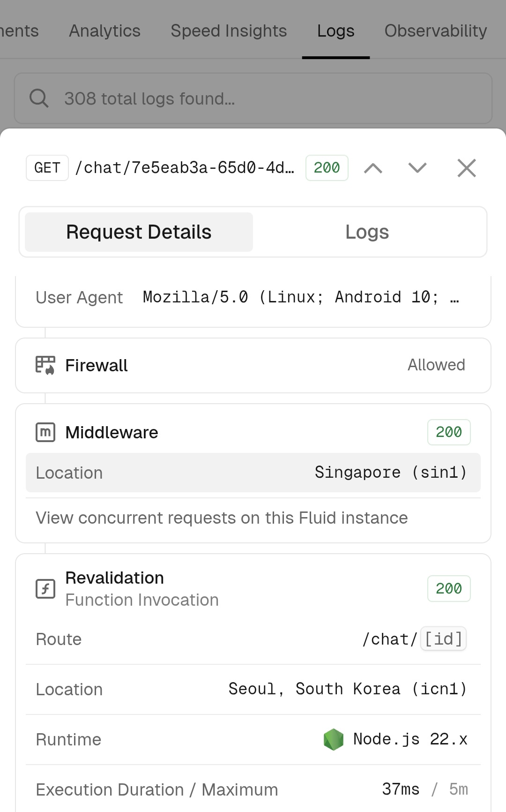506x812 pixels.
Task: Go to previous log with up chevron
Action: pos(373,168)
